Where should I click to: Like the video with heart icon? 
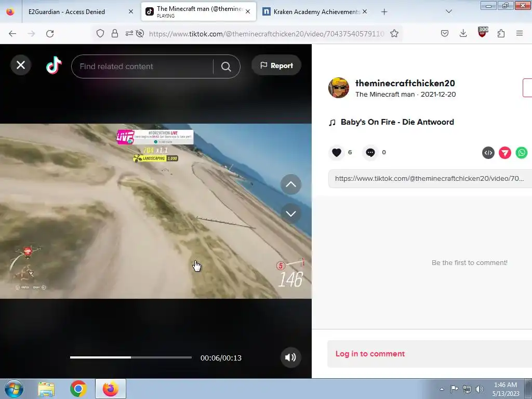(x=337, y=152)
